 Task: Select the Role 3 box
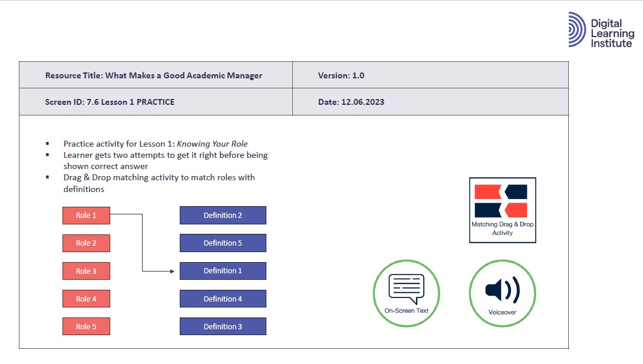86,271
